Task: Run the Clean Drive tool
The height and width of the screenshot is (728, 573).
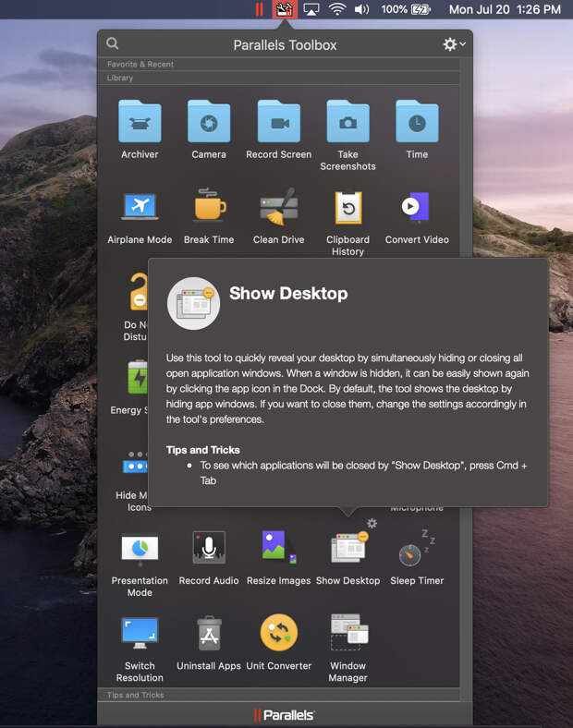Action: (x=278, y=208)
